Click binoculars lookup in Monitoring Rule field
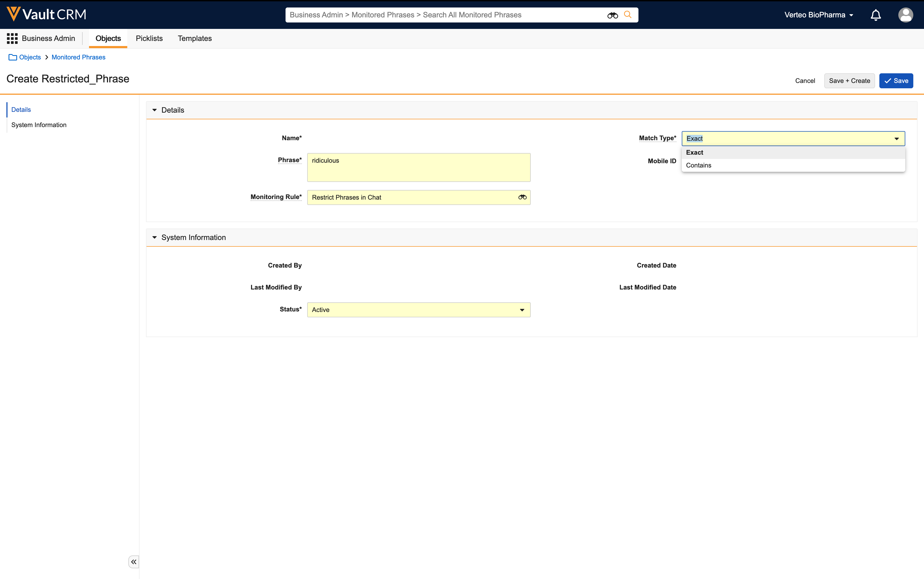The width and height of the screenshot is (924, 579). click(522, 197)
